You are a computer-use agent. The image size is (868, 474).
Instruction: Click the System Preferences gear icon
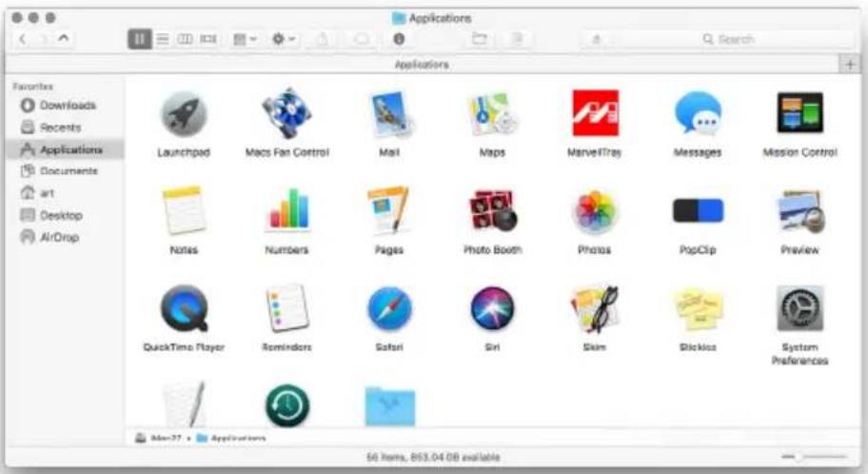(x=799, y=307)
